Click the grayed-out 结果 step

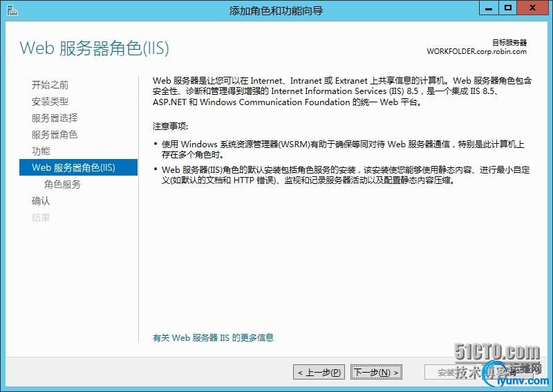click(x=41, y=217)
